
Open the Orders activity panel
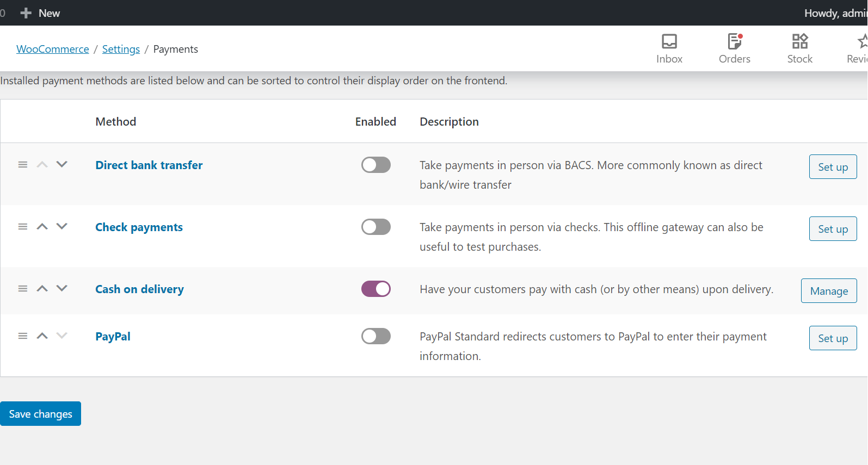734,48
